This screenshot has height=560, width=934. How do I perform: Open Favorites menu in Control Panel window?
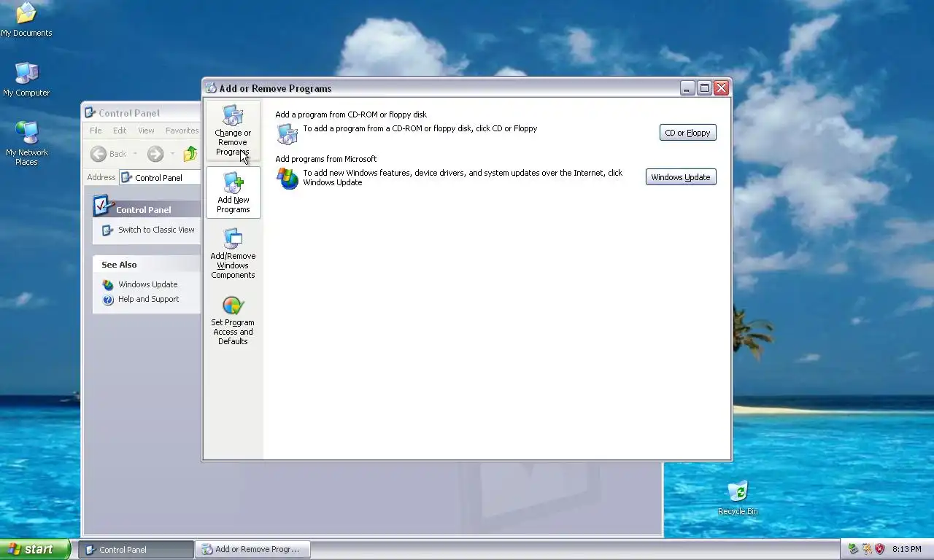(182, 131)
